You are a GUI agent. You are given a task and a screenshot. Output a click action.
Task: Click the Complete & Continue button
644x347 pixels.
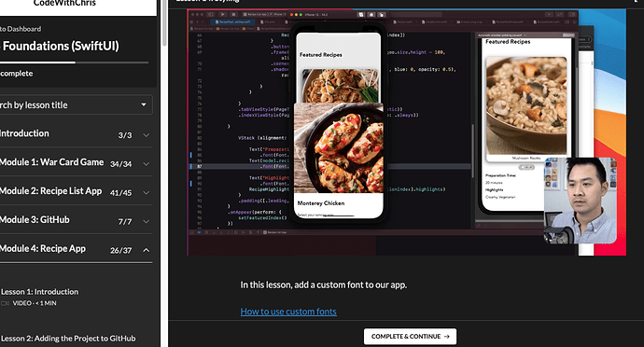(410, 337)
